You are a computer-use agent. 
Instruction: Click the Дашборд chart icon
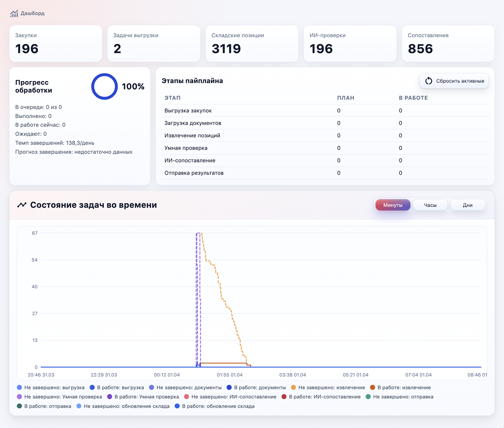point(14,13)
